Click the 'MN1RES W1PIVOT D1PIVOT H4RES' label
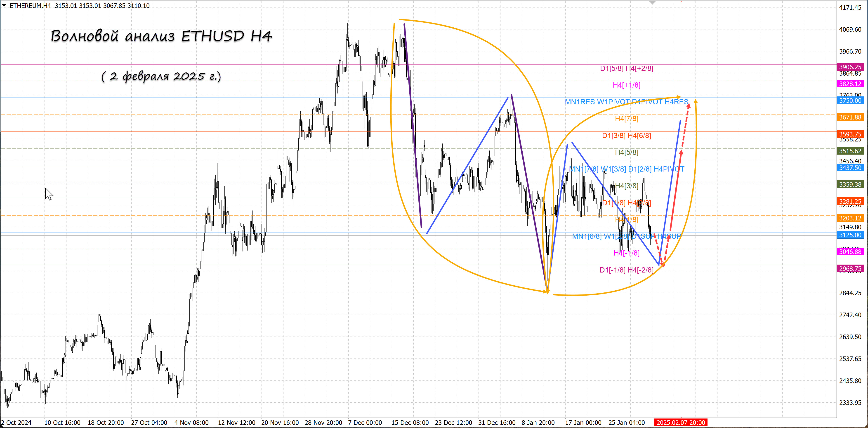868x428 pixels. 626,102
